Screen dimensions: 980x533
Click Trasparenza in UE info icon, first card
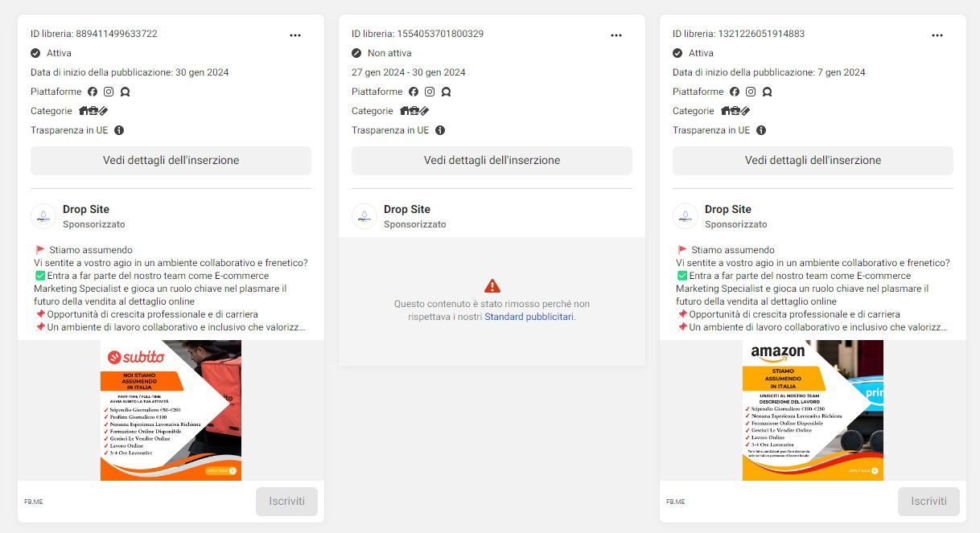click(x=119, y=130)
